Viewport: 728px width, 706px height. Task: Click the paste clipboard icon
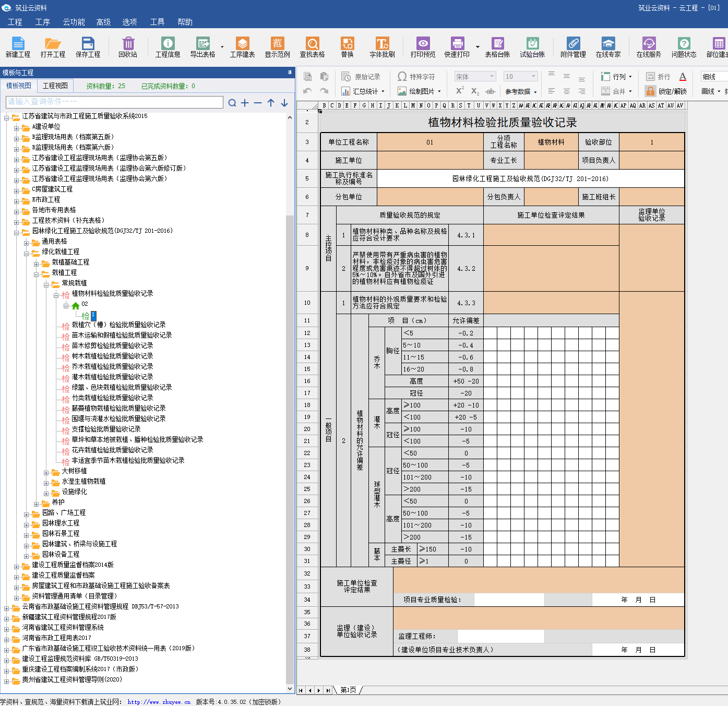click(x=324, y=77)
